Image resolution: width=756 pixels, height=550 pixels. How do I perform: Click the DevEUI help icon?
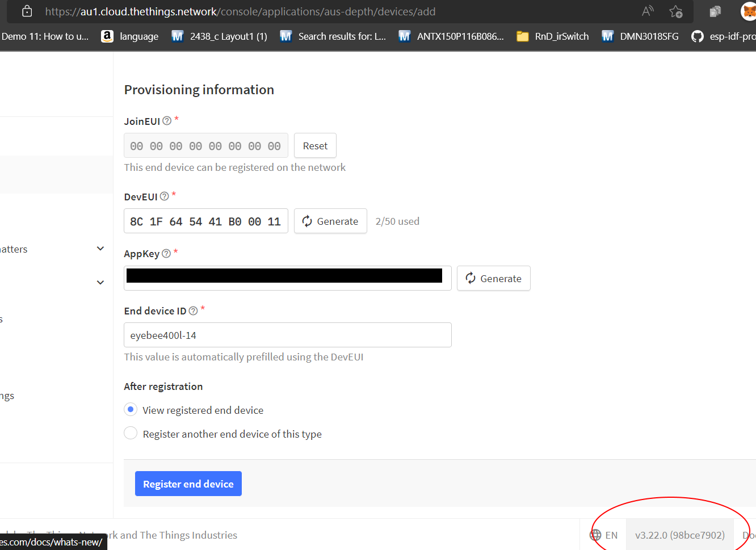(x=164, y=196)
